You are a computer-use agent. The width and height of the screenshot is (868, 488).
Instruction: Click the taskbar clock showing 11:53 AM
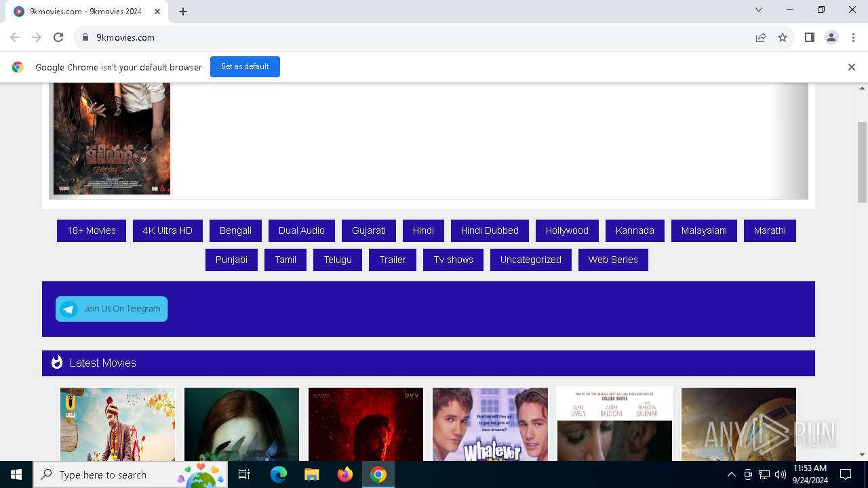tap(810, 474)
